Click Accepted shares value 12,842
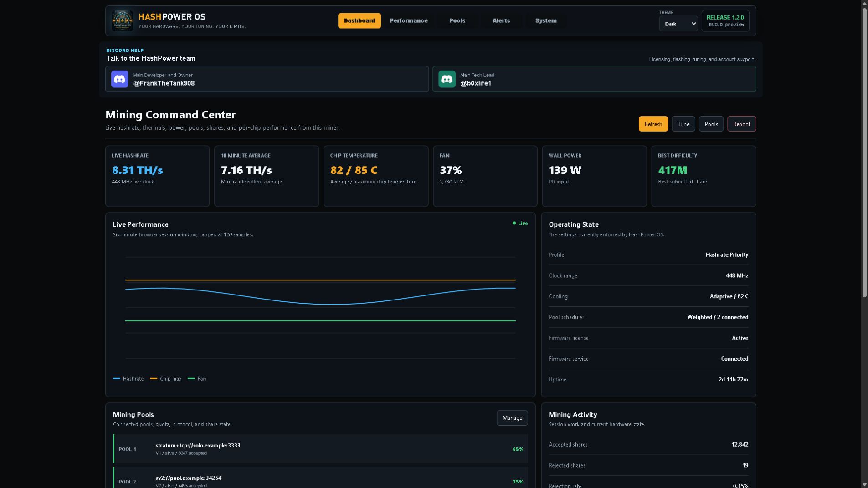 pos(740,445)
